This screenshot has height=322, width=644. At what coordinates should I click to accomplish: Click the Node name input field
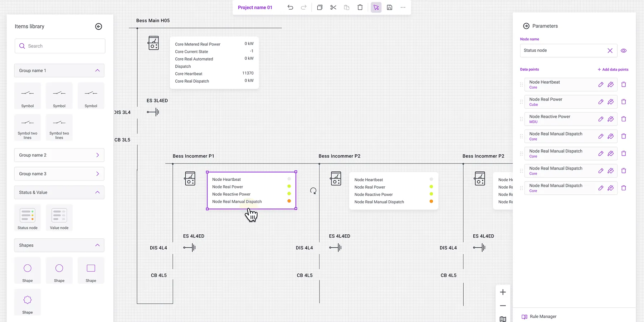pos(569,50)
